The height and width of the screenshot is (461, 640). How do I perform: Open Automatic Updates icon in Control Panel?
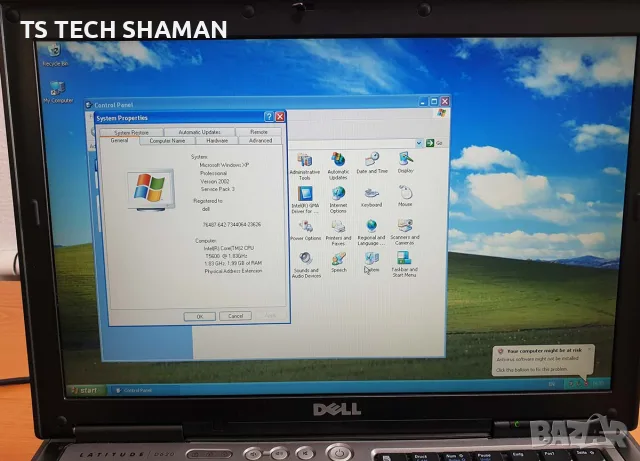tap(338, 166)
